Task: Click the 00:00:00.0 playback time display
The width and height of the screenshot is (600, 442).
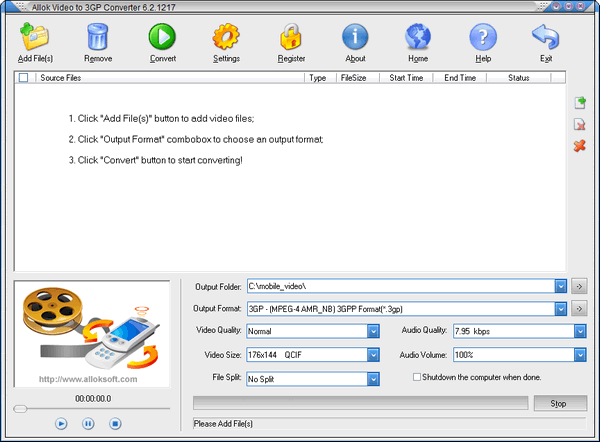Action: [93, 399]
